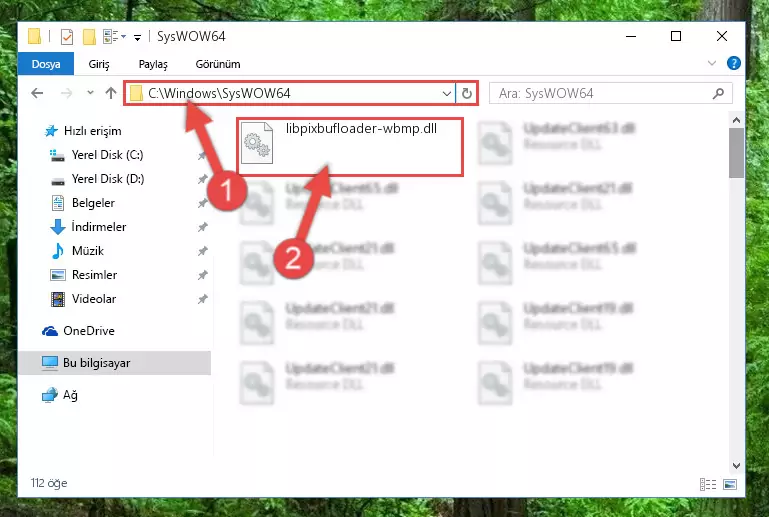The width and height of the screenshot is (769, 517).
Task: Unpin Yerel Disk (C:) via pin icon
Action: (x=202, y=155)
